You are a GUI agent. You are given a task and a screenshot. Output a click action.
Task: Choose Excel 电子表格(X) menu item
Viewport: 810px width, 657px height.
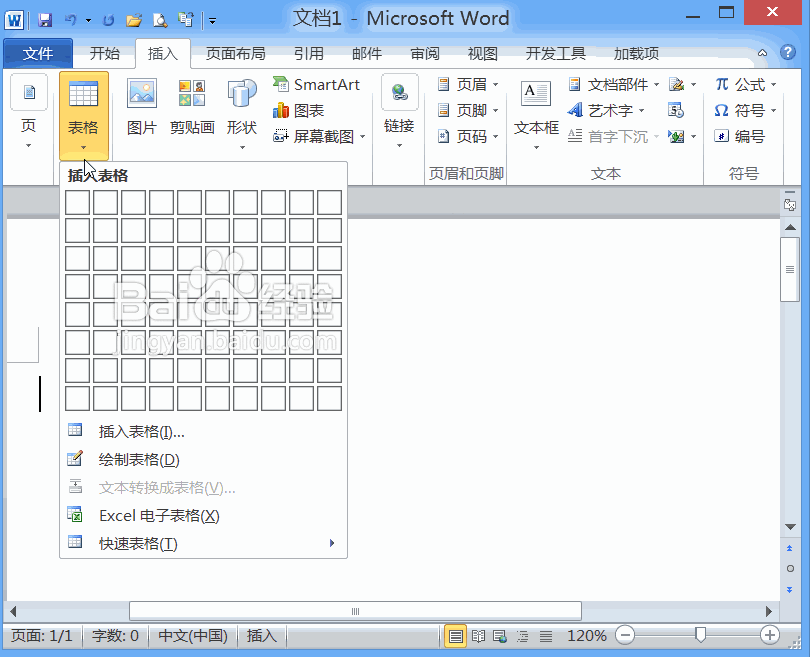click(204, 515)
